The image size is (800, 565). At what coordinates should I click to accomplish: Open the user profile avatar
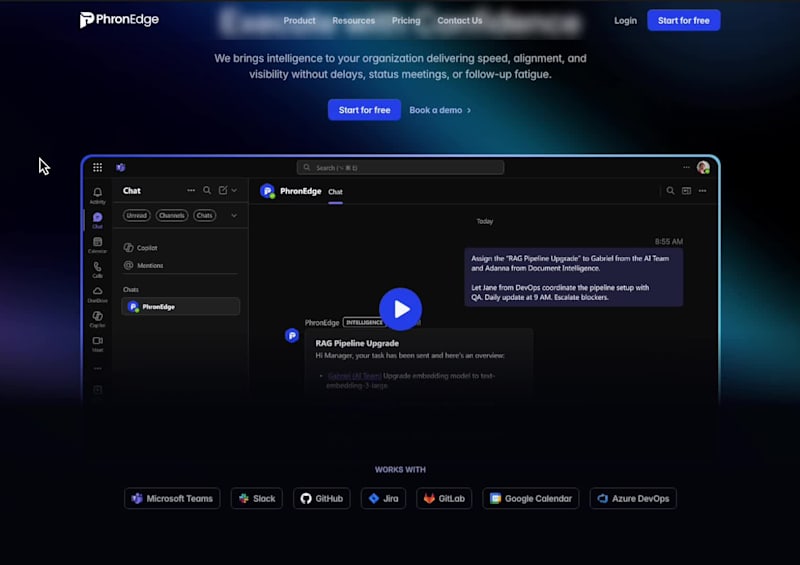click(x=704, y=167)
